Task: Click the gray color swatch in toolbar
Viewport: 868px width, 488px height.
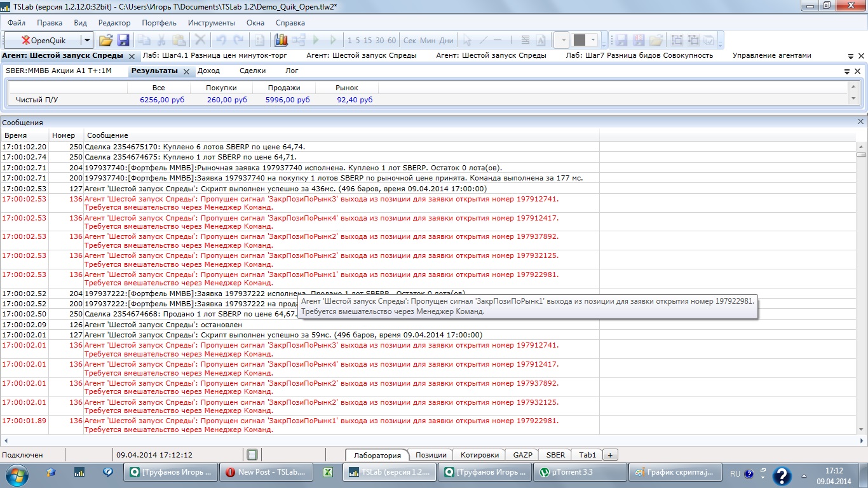Action: point(579,40)
